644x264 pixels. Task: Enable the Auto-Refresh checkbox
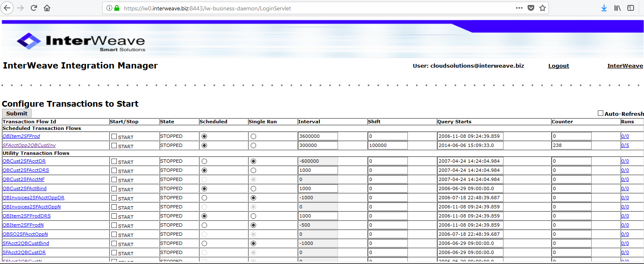click(600, 113)
